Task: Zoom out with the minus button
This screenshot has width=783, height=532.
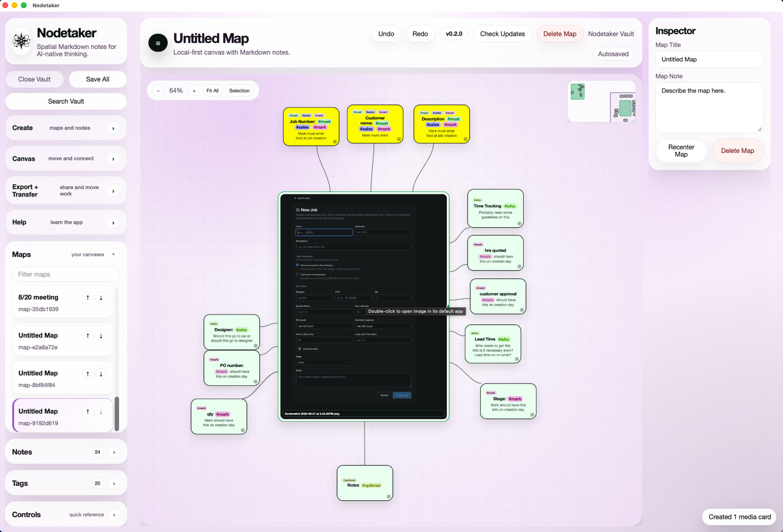Action: (158, 91)
